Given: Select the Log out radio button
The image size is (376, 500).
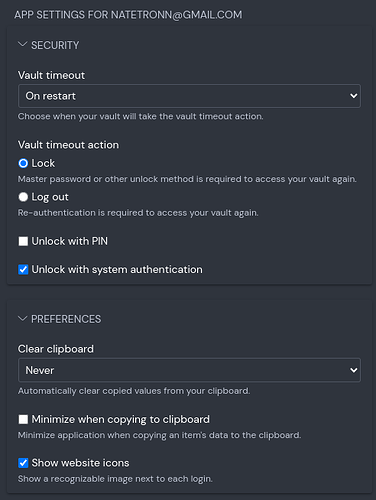Looking at the screenshot, I should click(x=23, y=197).
